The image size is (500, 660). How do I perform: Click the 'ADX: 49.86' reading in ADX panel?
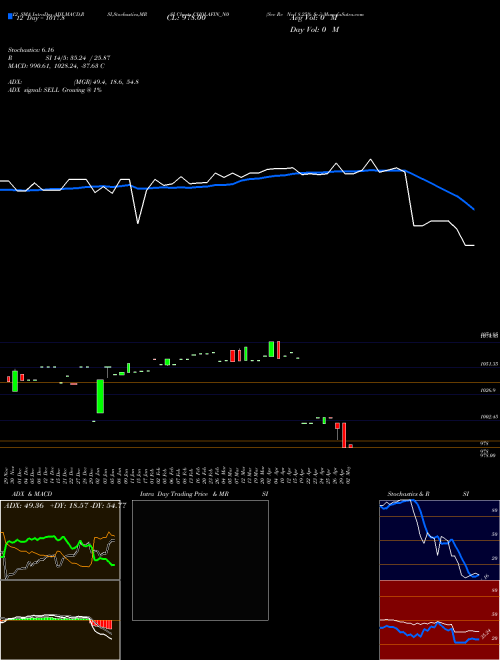(x=24, y=506)
